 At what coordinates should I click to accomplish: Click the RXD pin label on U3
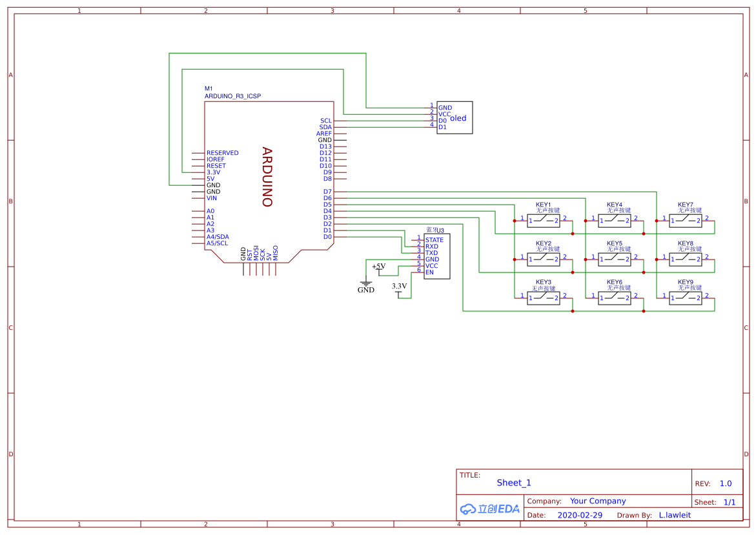pos(431,247)
